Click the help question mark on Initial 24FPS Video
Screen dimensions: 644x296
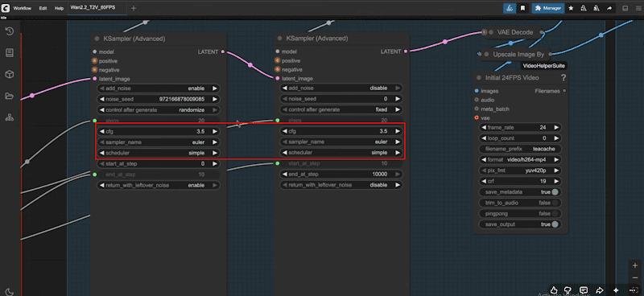[563, 77]
